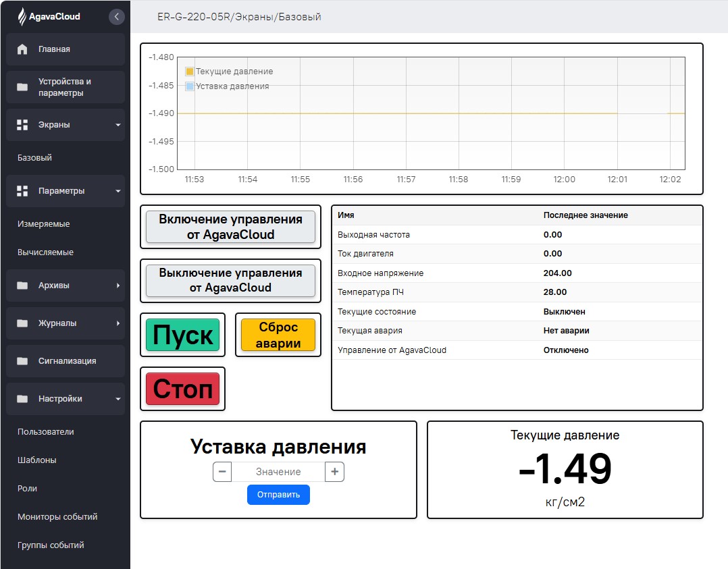Open the Вычисляемые parameters page
728x569 pixels.
click(x=45, y=252)
